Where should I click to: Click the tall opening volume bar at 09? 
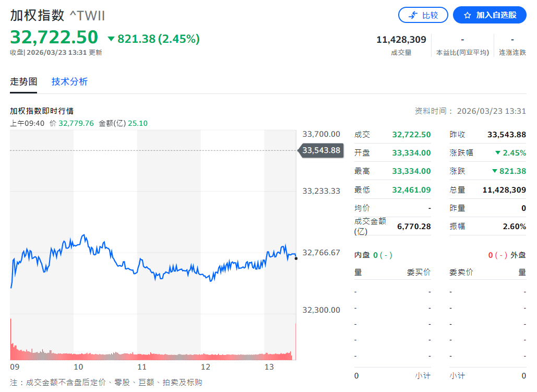click(11, 339)
